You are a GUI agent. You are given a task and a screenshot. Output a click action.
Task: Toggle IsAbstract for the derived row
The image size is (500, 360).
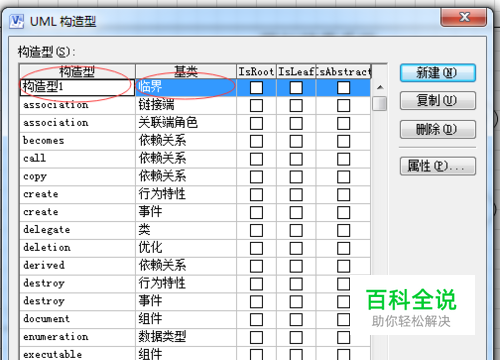coord(343,266)
